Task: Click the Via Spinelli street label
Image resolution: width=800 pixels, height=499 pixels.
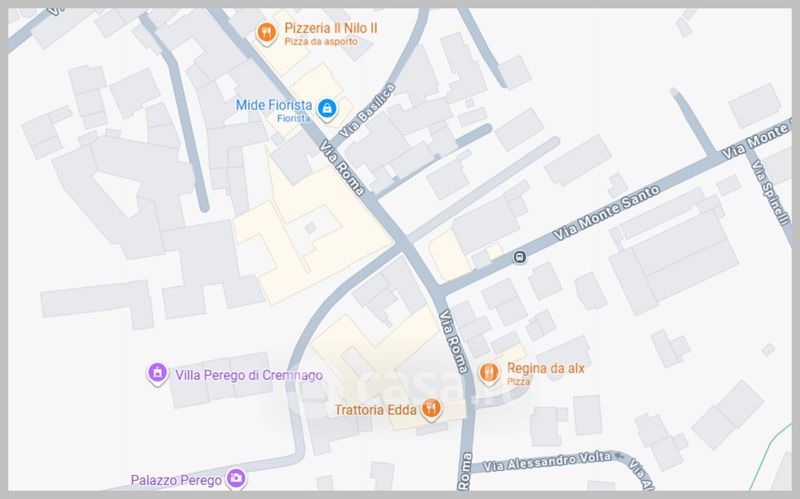Action: [x=771, y=192]
